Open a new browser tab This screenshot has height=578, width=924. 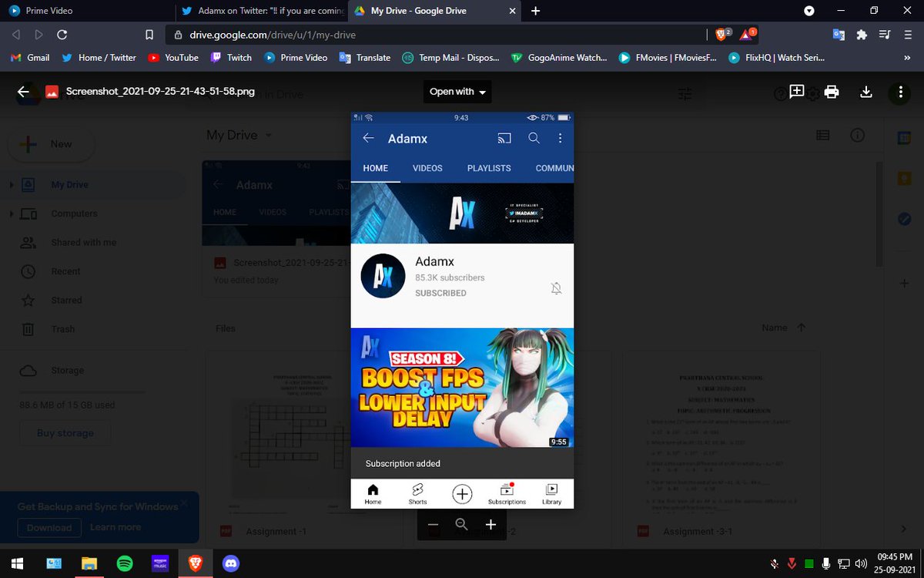536,11
